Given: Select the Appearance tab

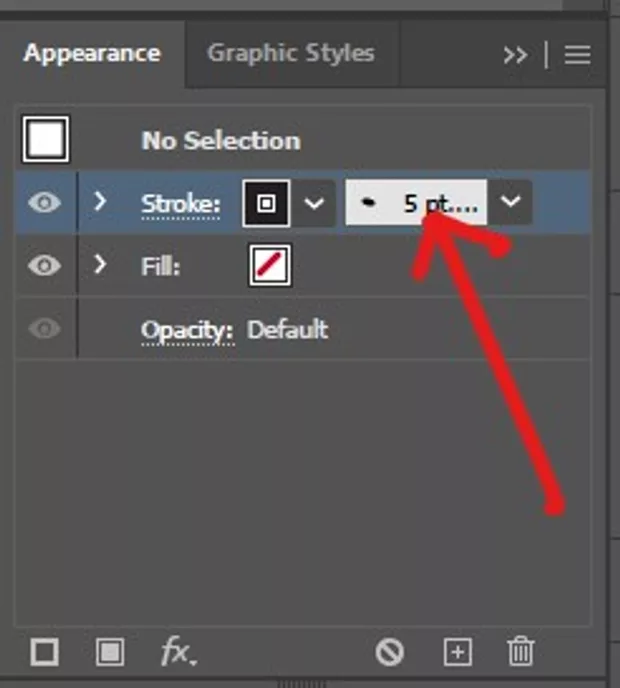Looking at the screenshot, I should tap(92, 53).
